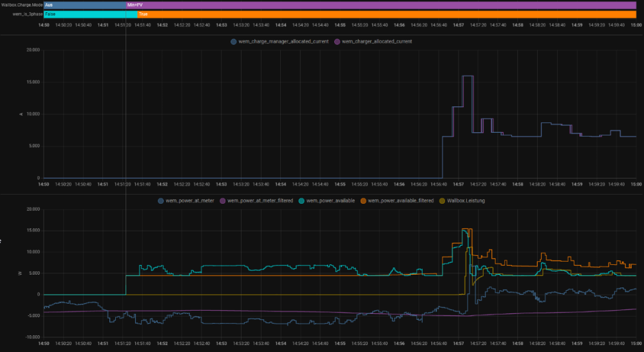Click the wem_charge_manager_allocated_current legend color dot
The height and width of the screenshot is (352, 644).
[x=234, y=41]
